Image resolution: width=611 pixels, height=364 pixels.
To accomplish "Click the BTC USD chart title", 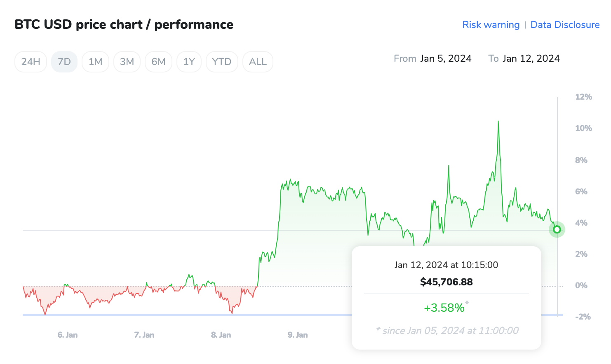I will [124, 24].
